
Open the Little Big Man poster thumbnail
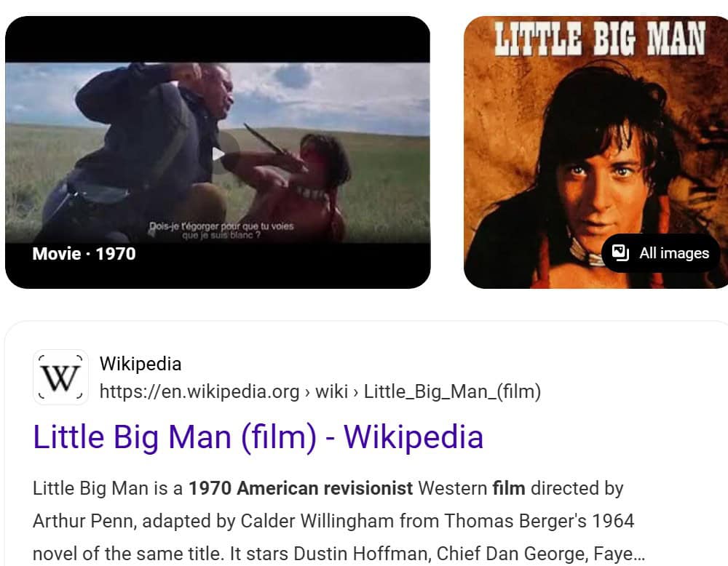pyautogui.click(x=596, y=152)
